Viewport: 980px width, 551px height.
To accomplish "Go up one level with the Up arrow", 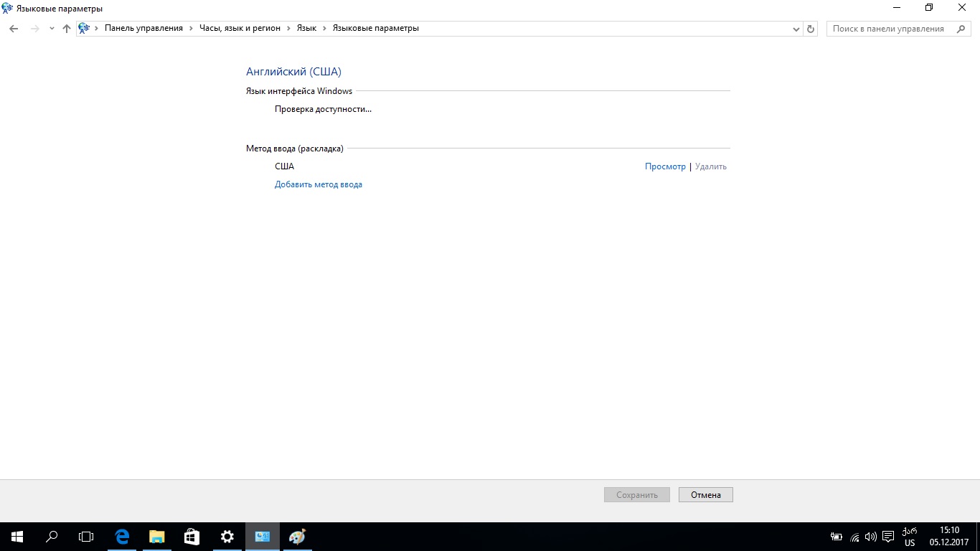I will tap(67, 29).
